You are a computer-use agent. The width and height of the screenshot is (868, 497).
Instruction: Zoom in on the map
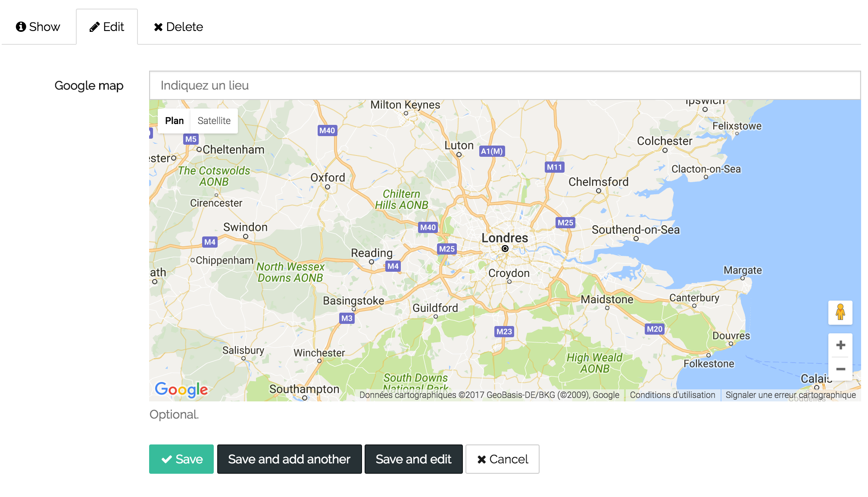pyautogui.click(x=840, y=345)
